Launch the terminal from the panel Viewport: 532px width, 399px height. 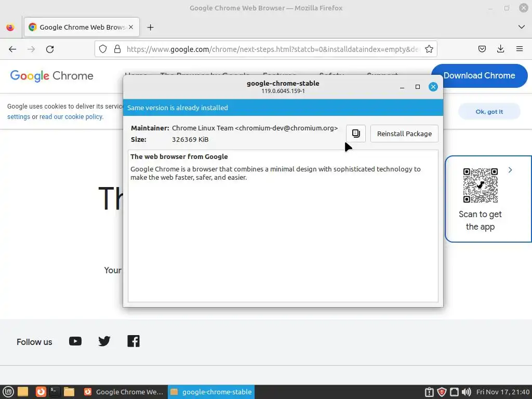click(x=55, y=392)
